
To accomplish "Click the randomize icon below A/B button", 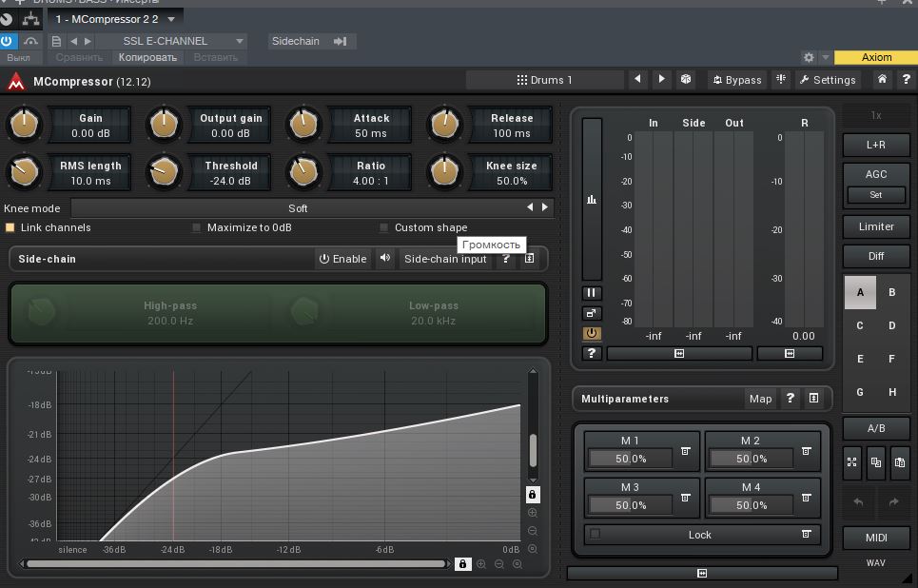I will pos(852,462).
